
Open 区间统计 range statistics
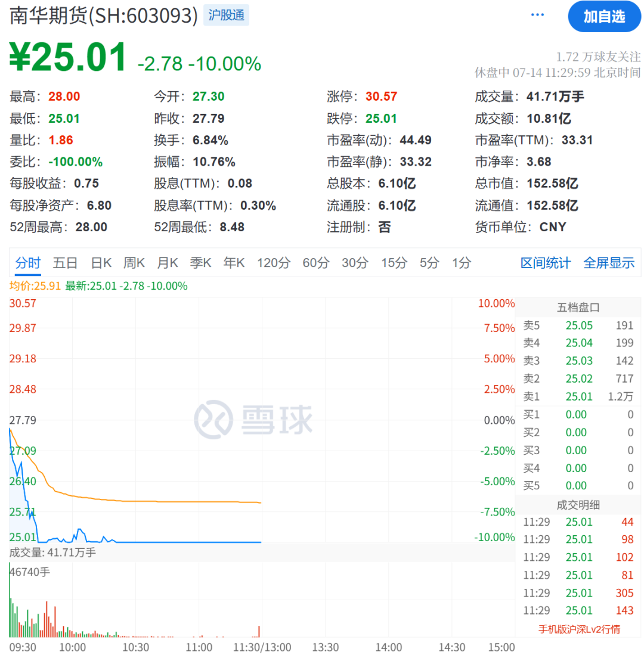546,263
